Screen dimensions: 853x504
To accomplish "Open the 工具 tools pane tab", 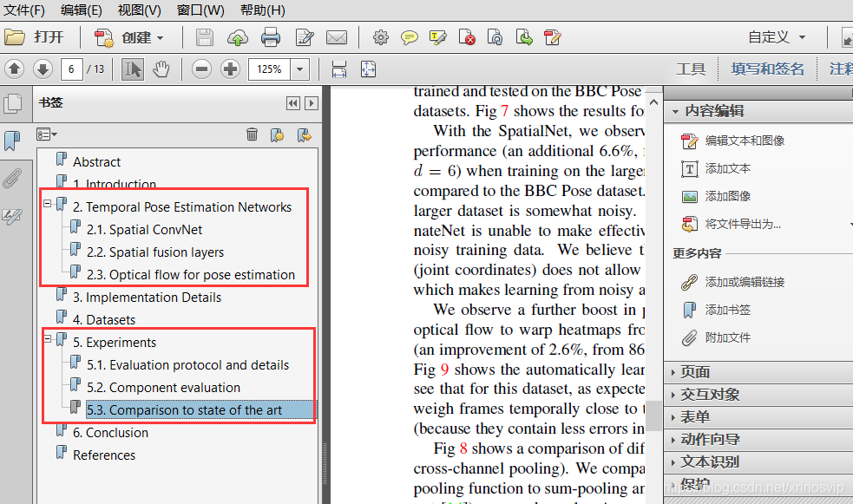I will click(691, 69).
